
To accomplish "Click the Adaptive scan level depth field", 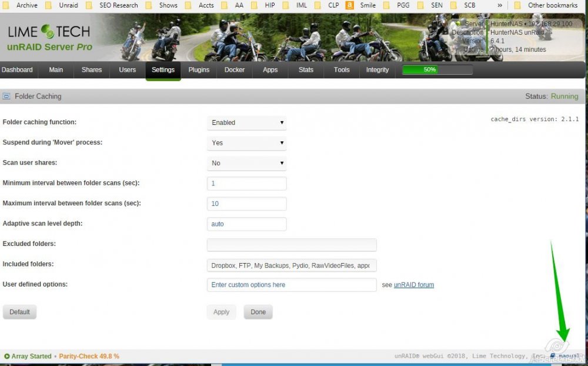I will [247, 224].
